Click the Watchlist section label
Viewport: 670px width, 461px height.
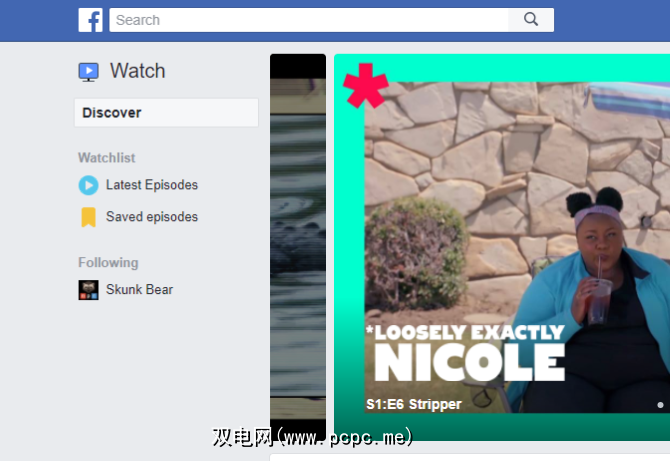[106, 158]
